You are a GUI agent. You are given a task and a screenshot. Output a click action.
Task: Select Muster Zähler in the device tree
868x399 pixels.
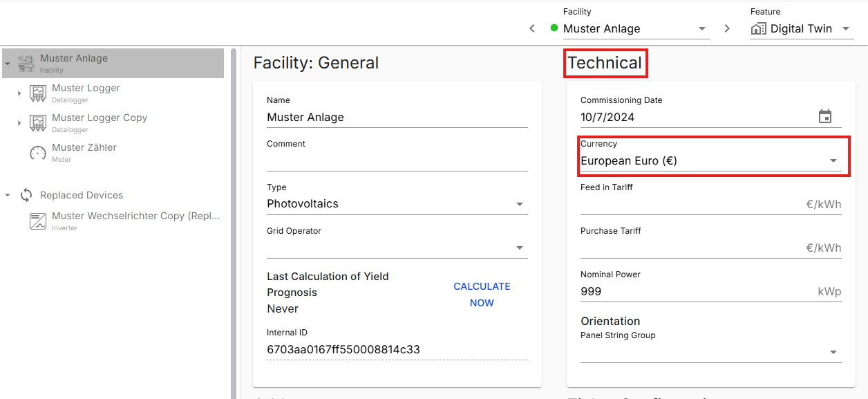point(84,147)
